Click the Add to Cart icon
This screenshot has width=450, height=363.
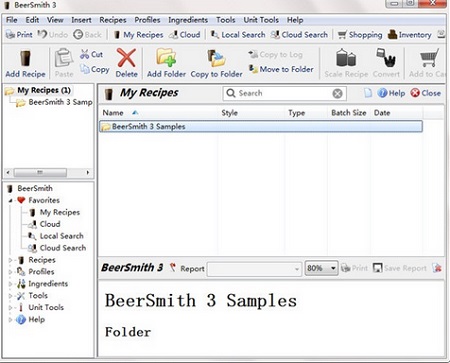tap(429, 58)
